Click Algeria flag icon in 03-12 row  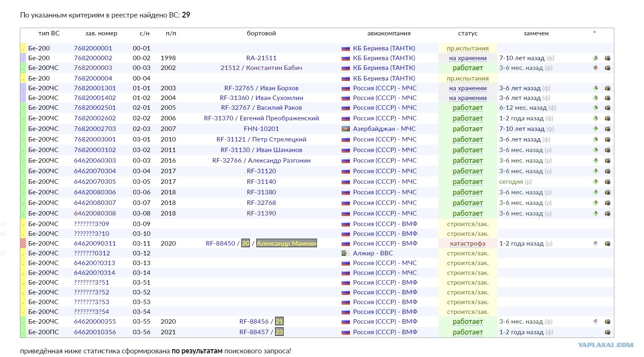click(346, 253)
